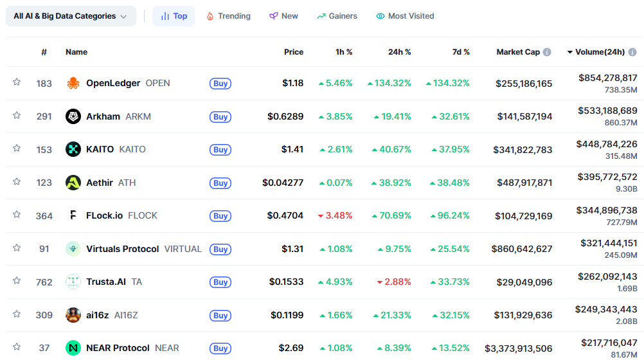Click the OpenLedger coin logo icon

click(x=73, y=83)
